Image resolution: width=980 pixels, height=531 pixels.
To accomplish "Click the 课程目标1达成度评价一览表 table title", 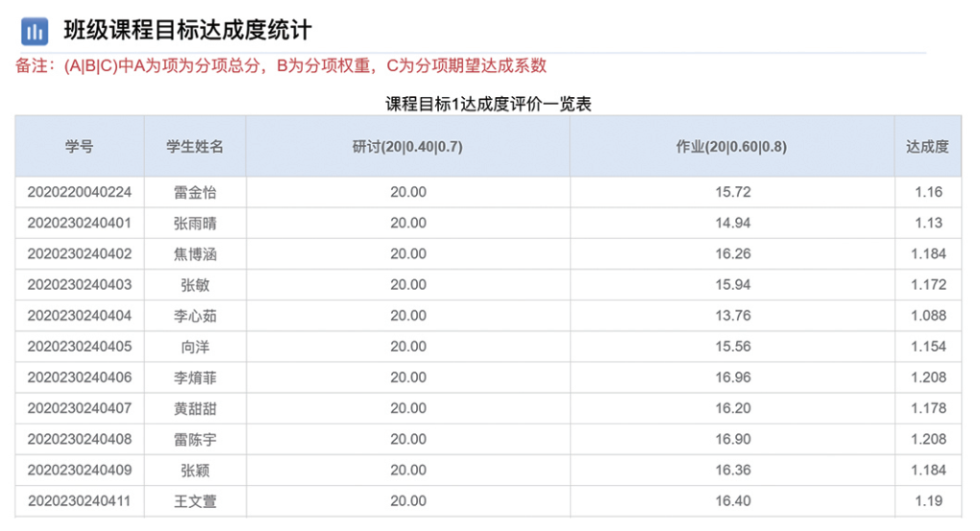I will (488, 104).
